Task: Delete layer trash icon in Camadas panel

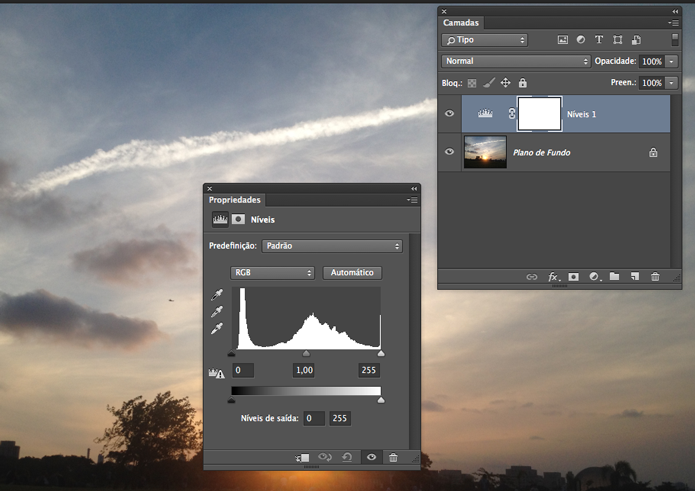Action: pos(655,277)
